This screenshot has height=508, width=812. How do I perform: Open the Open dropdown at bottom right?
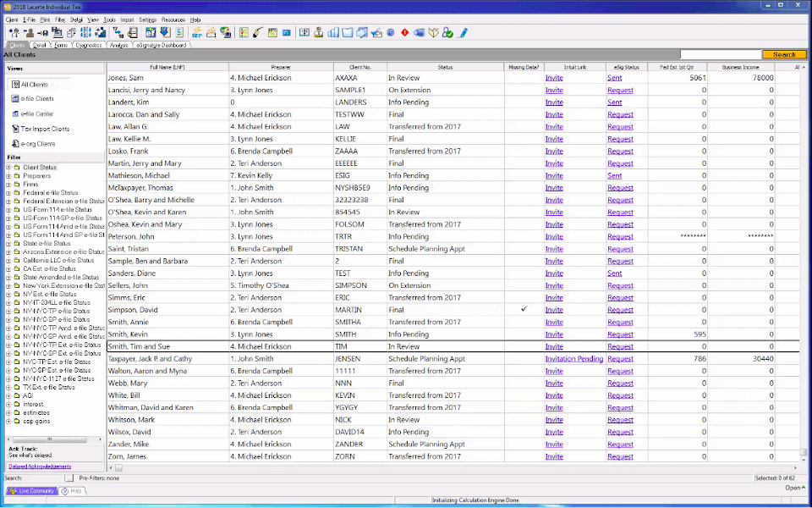[x=795, y=488]
